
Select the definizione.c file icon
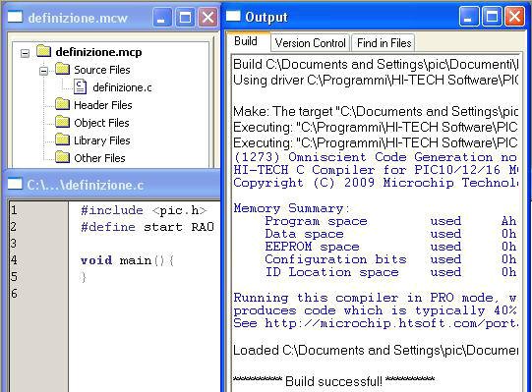(80, 86)
